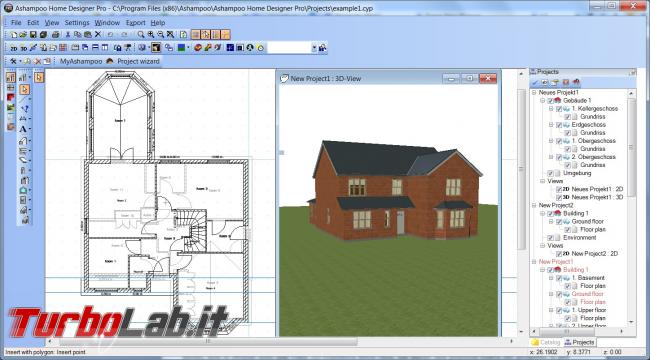The image size is (650, 360).
Task: Click the Zoom magnifier icon
Action: pyautogui.click(x=141, y=34)
